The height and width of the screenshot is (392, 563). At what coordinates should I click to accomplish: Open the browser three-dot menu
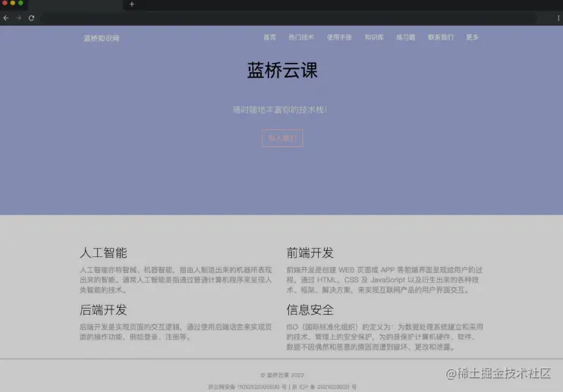(558, 18)
